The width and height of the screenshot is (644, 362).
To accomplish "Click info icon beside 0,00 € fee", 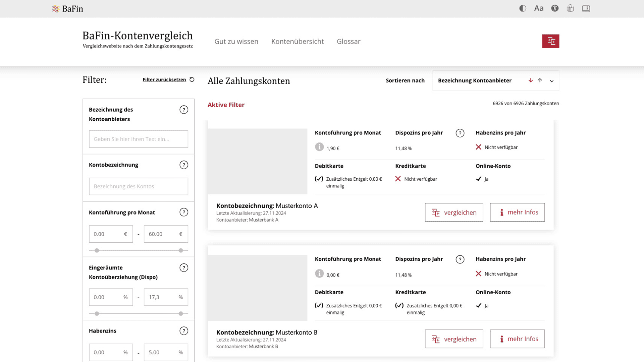I will click(319, 274).
